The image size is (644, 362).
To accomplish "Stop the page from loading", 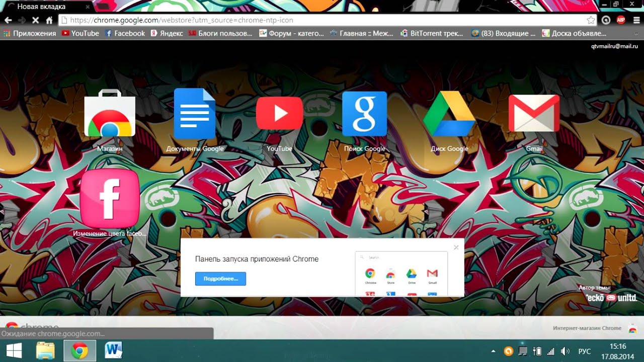I will tap(36, 20).
